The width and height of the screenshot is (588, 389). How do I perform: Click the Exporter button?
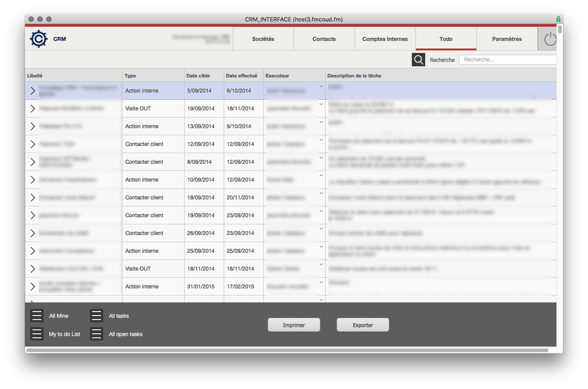click(x=363, y=325)
